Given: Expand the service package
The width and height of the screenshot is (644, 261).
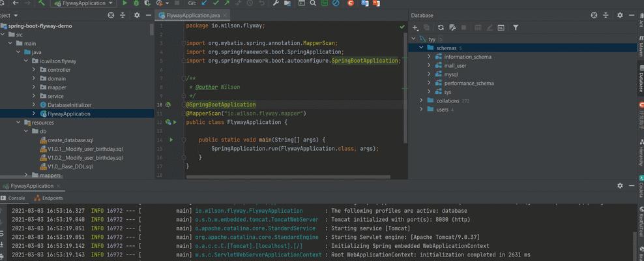Looking at the screenshot, I should pos(34,96).
